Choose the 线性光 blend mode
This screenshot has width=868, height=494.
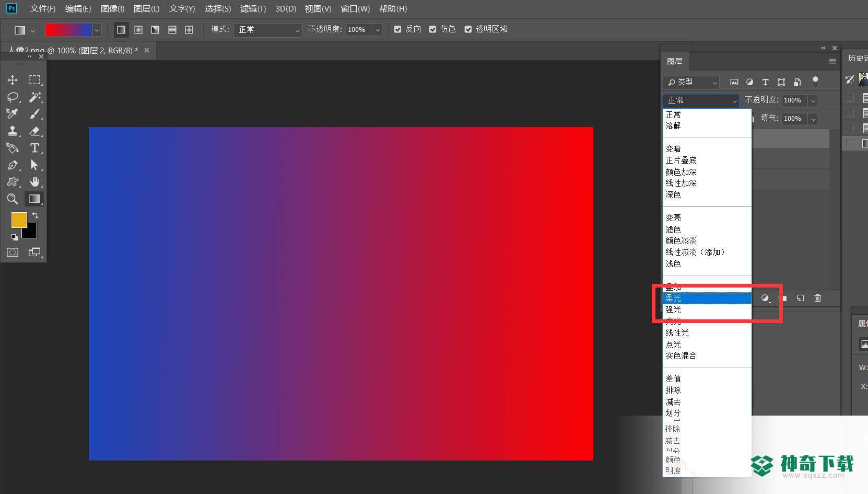pos(707,332)
